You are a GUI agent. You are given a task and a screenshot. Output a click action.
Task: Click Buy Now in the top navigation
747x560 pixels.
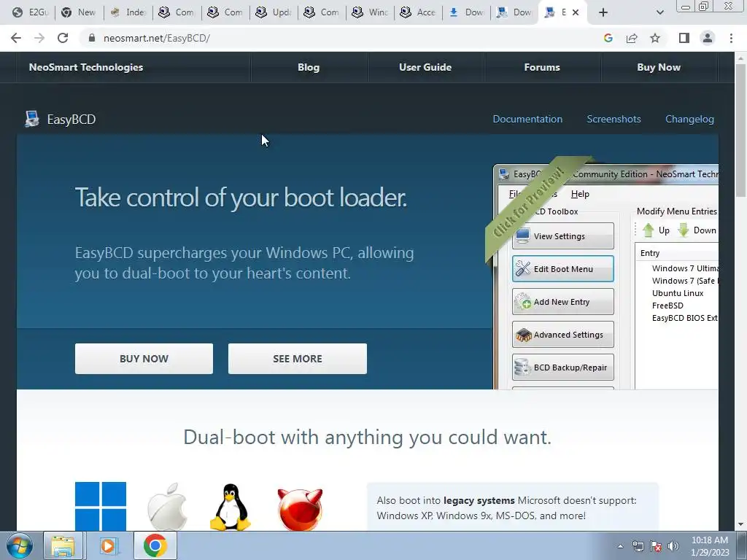(659, 67)
